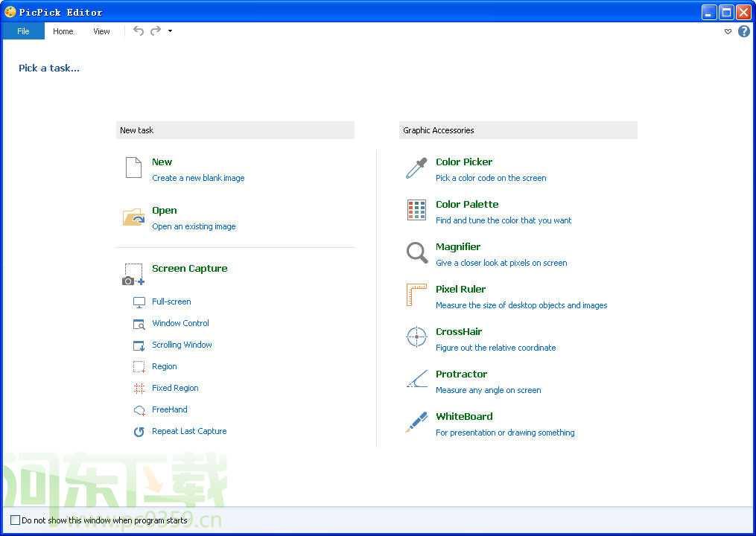The image size is (756, 536).
Task: Click the Screen Capture camera icon
Action: pos(133,274)
